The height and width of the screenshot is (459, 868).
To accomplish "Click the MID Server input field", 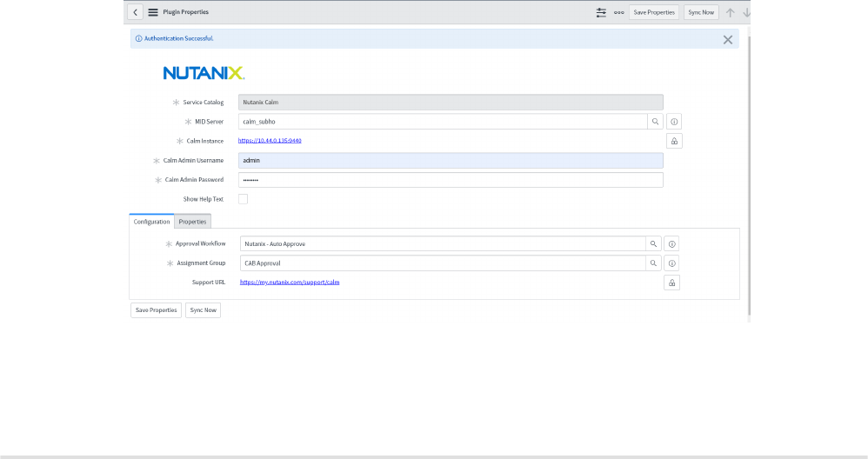I will (443, 122).
